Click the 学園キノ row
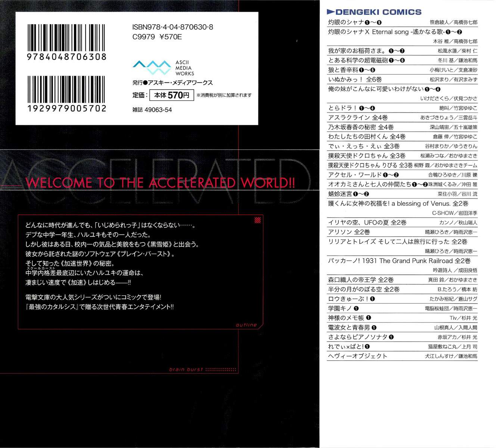497x448 pixels. click(x=402, y=309)
